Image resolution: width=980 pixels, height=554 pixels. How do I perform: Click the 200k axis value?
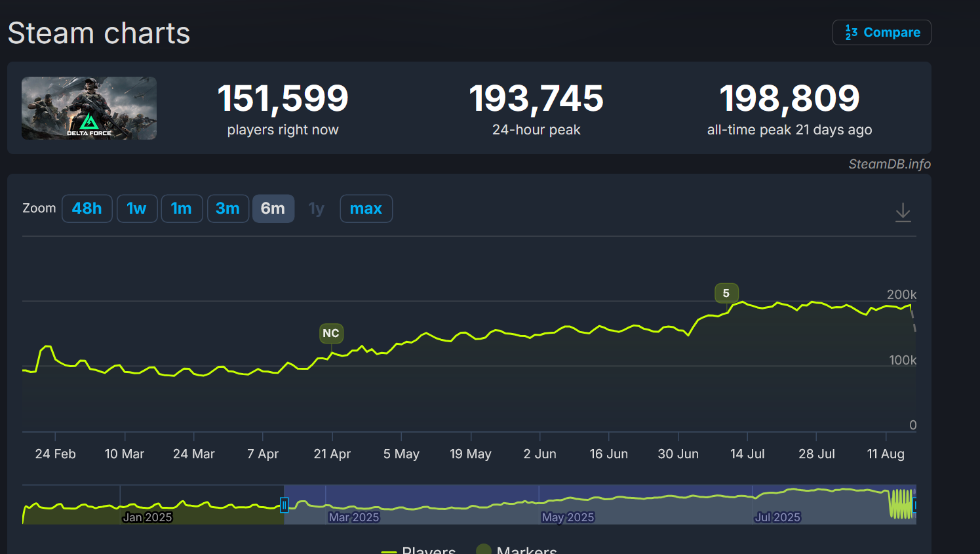click(x=902, y=294)
